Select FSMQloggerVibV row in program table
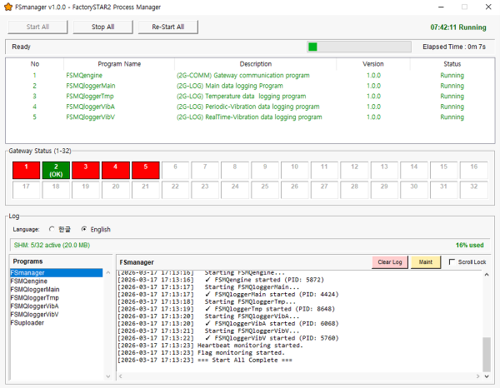500x388 pixels. [x=250, y=117]
